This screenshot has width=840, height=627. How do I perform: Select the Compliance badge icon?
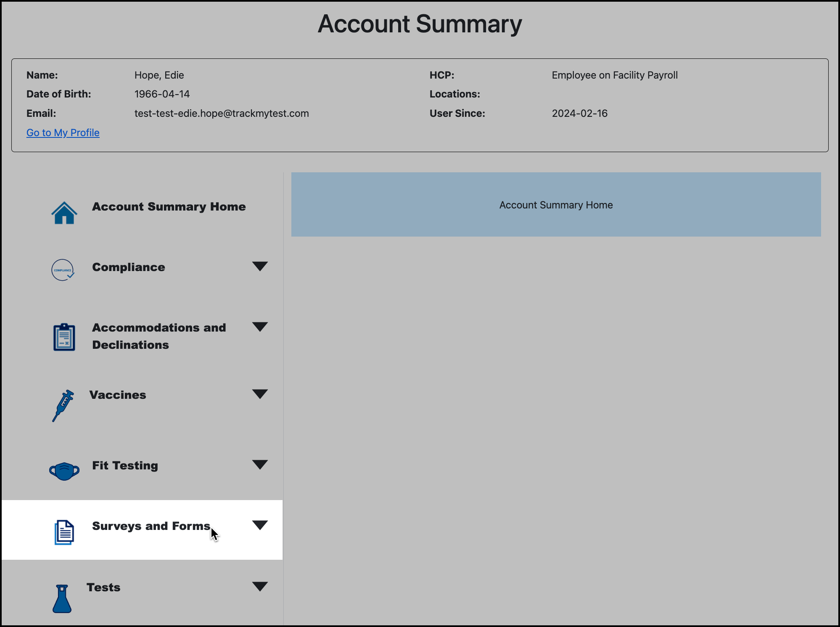click(63, 270)
